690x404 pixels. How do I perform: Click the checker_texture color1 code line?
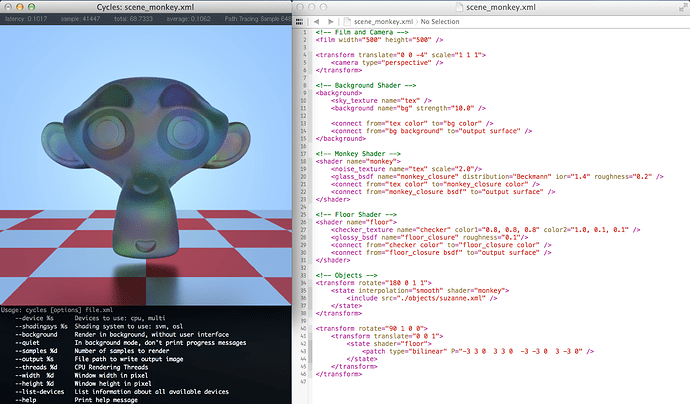tap(485, 230)
